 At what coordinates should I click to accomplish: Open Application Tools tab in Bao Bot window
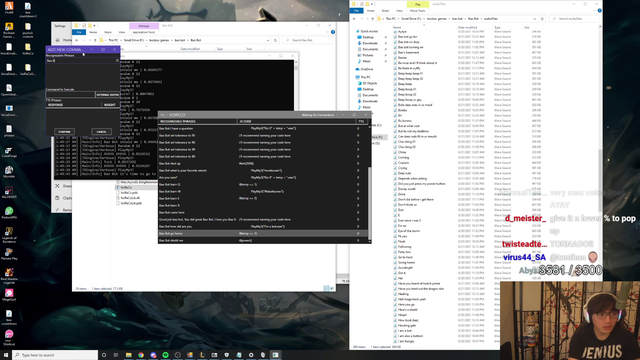point(144,32)
